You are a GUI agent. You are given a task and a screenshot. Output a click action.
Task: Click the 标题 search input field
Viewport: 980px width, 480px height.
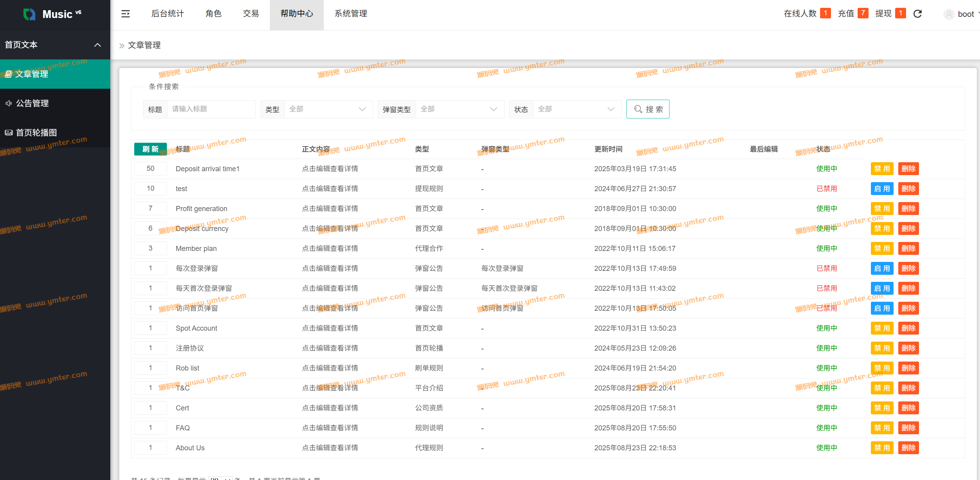[211, 109]
